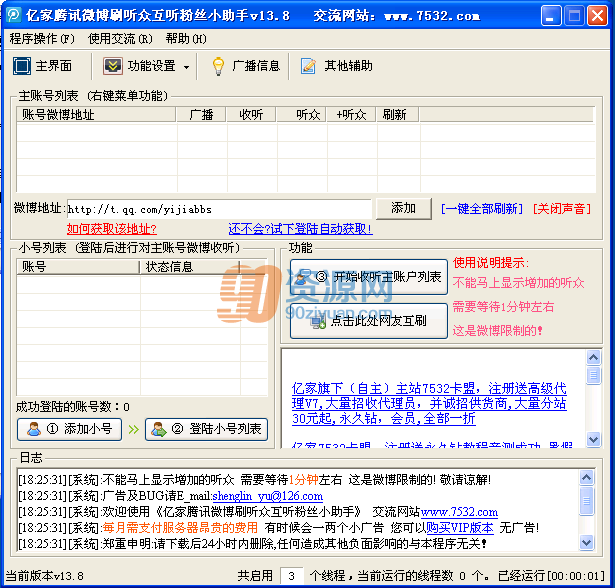Open the 程序操作(F) menu
Image resolution: width=615 pixels, height=588 pixels.
pyautogui.click(x=42, y=38)
